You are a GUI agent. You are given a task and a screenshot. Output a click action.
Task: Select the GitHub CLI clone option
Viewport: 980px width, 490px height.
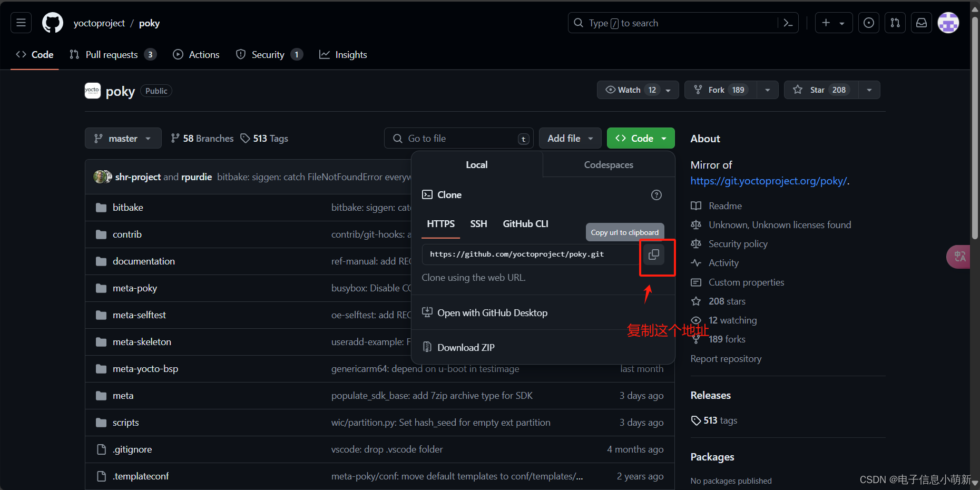pyautogui.click(x=525, y=224)
